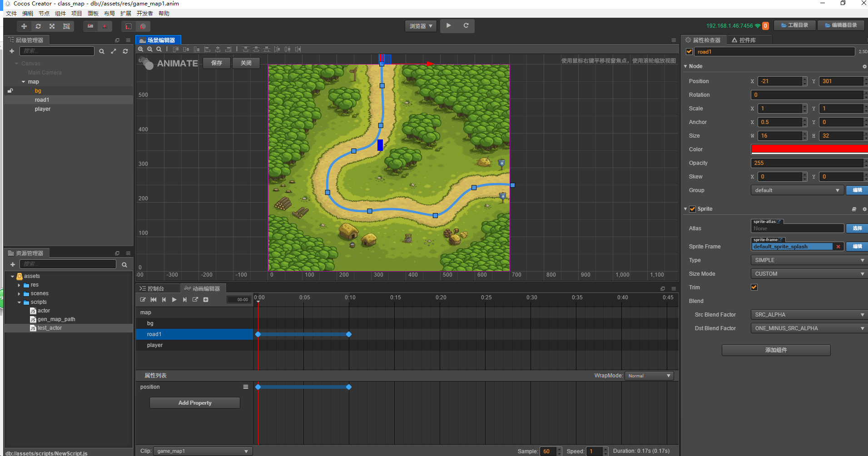Image resolution: width=868 pixels, height=456 pixels.
Task: Step to next animation frame
Action: point(185,300)
